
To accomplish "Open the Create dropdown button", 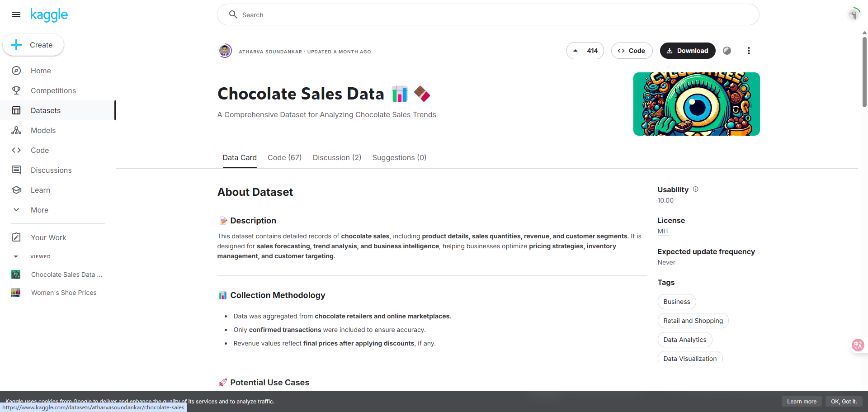I will click(x=33, y=45).
